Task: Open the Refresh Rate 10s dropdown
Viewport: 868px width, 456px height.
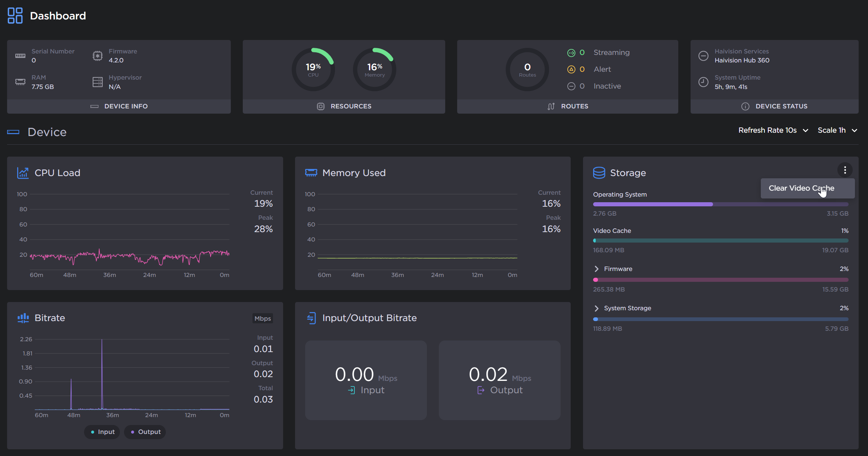Action: (x=773, y=130)
